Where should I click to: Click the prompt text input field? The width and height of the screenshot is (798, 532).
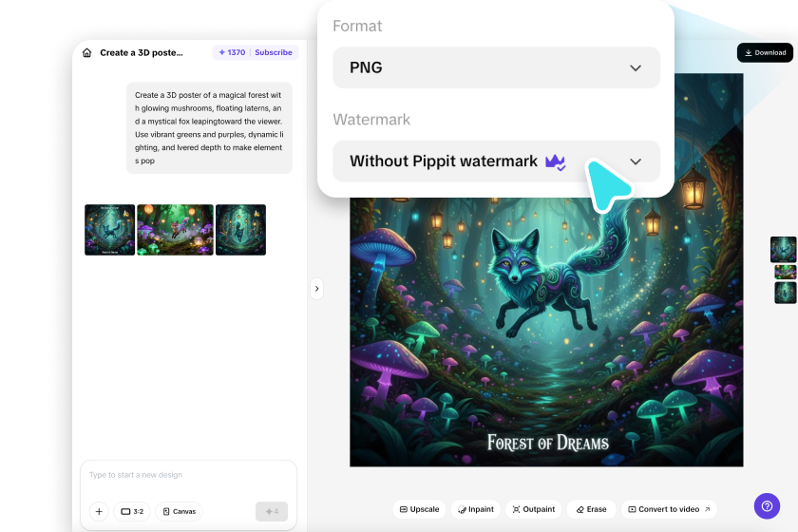tap(188, 479)
